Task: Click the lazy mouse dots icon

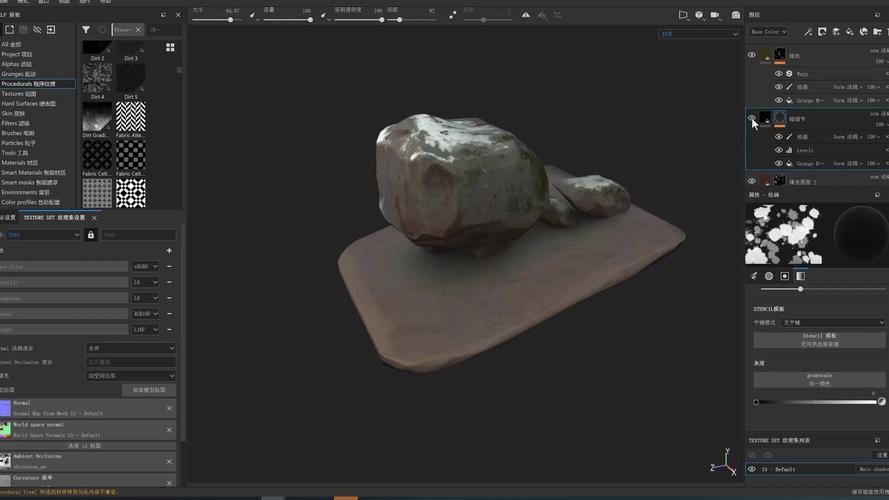Action: (x=452, y=15)
